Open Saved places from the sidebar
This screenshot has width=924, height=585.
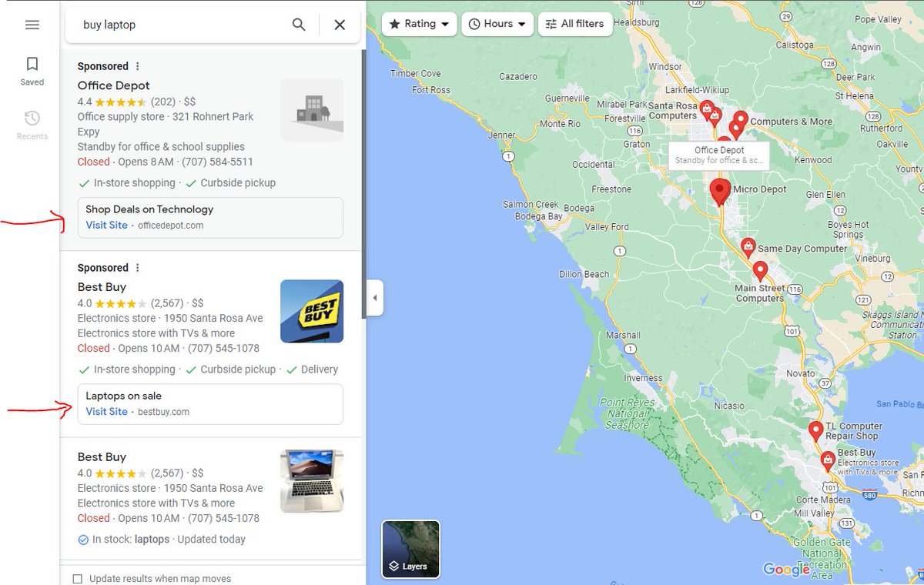[x=32, y=71]
